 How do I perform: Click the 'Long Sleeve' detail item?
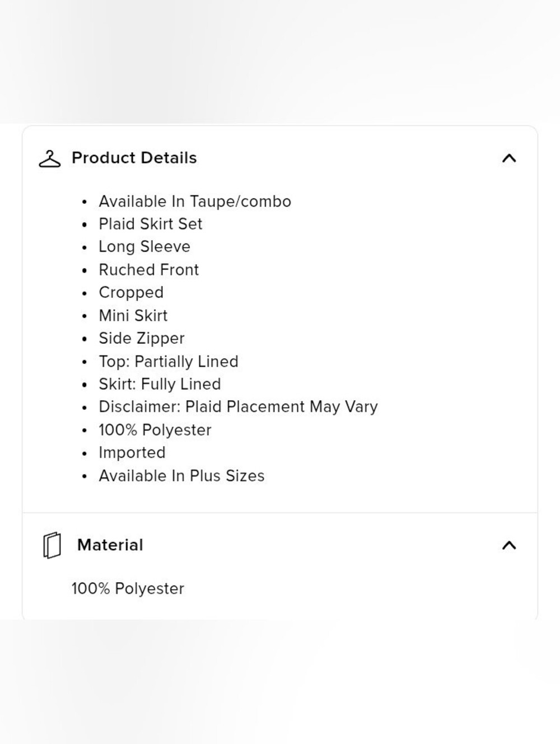pos(144,247)
